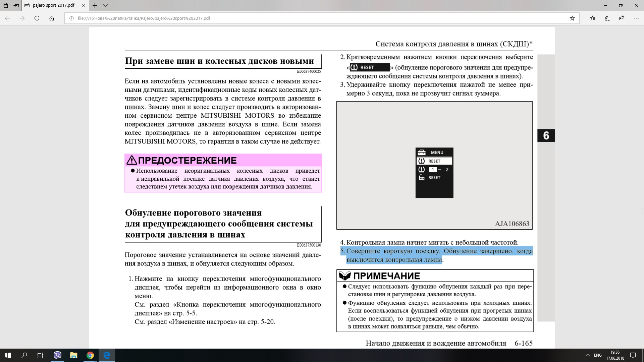This screenshot has width=644, height=362.
Task: Open Viber from the taskbar
Action: point(57,355)
